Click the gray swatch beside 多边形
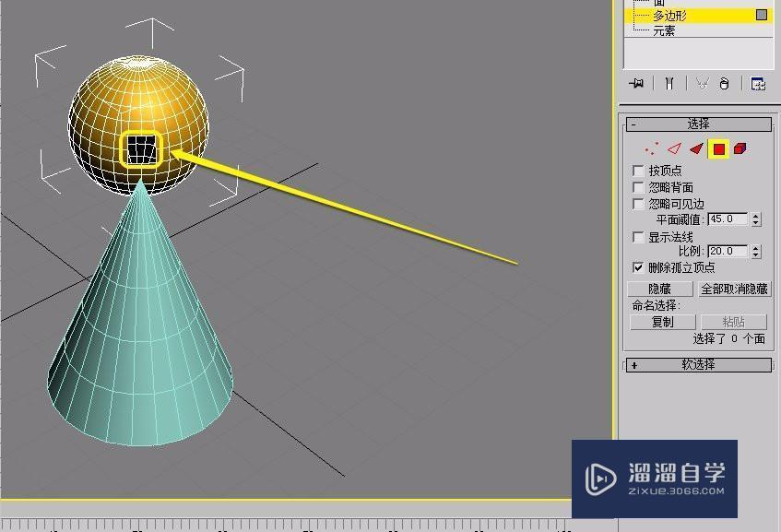 [763, 16]
